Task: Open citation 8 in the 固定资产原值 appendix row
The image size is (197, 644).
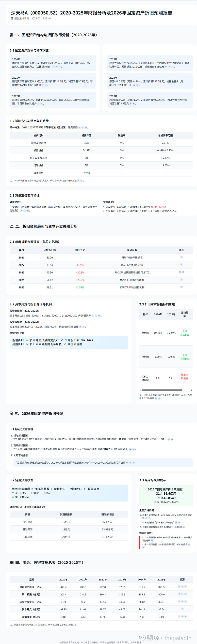Action: click(179, 587)
